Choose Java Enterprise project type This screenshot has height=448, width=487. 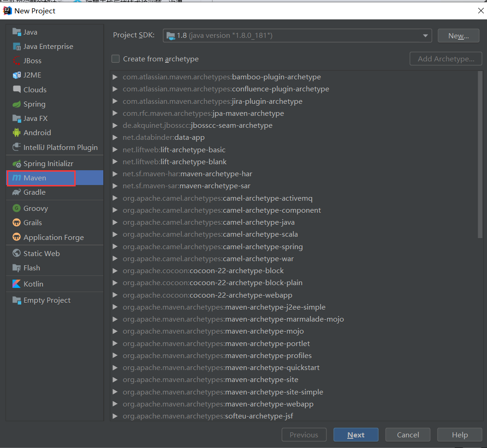[55, 46]
